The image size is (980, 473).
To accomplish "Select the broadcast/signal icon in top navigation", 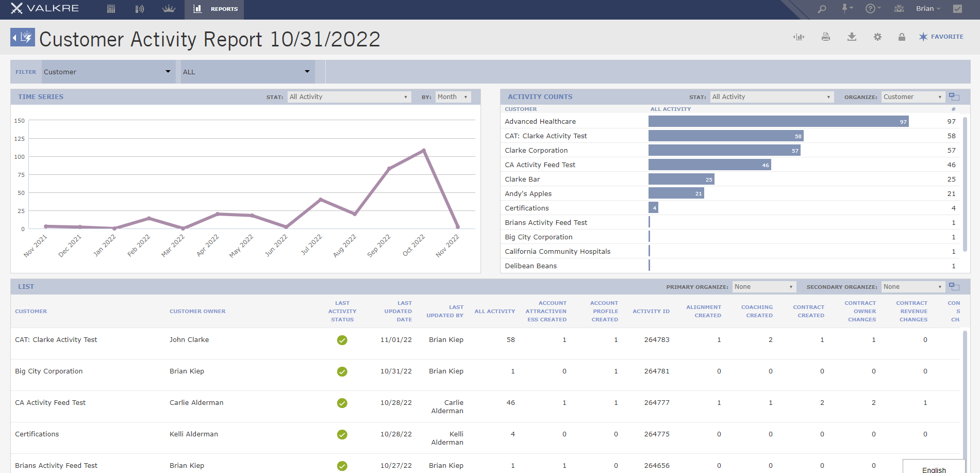I will pyautogui.click(x=139, y=9).
